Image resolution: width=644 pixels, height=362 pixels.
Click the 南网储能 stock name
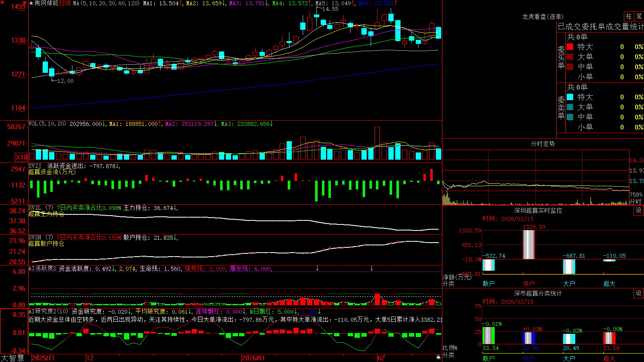point(46,3)
